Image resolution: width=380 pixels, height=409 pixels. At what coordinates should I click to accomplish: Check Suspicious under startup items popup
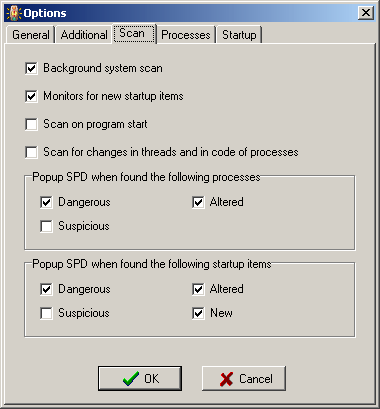pos(46,313)
